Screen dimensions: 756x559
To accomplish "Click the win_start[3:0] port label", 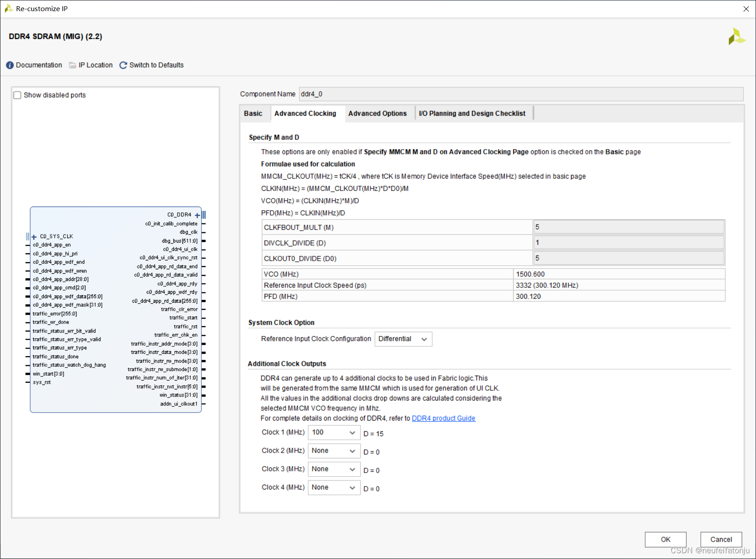I will [x=48, y=374].
